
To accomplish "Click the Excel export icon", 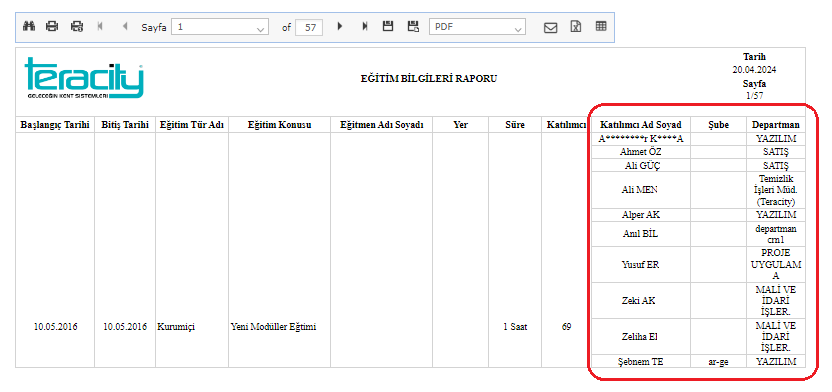I will [x=576, y=27].
